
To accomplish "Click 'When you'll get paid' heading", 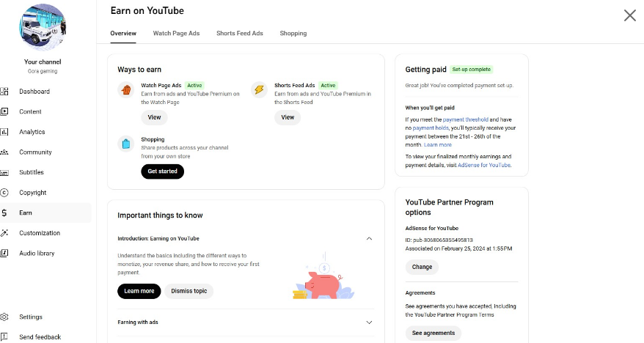I will point(430,108).
